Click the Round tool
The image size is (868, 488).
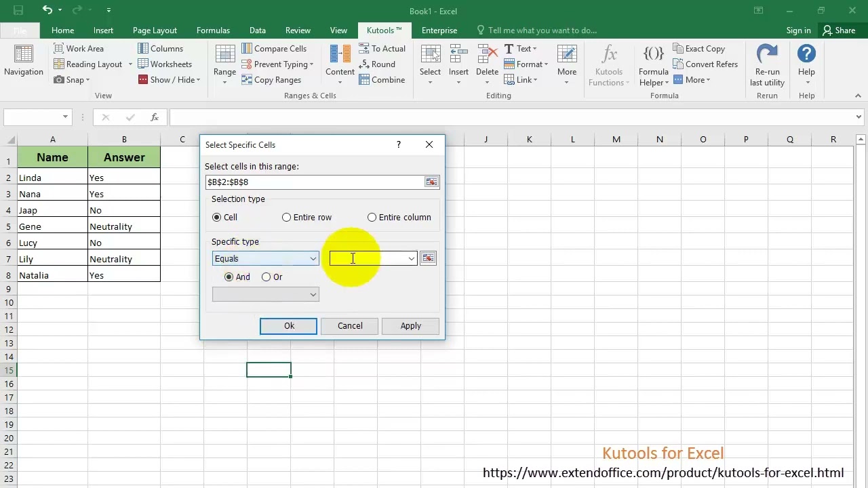point(377,64)
